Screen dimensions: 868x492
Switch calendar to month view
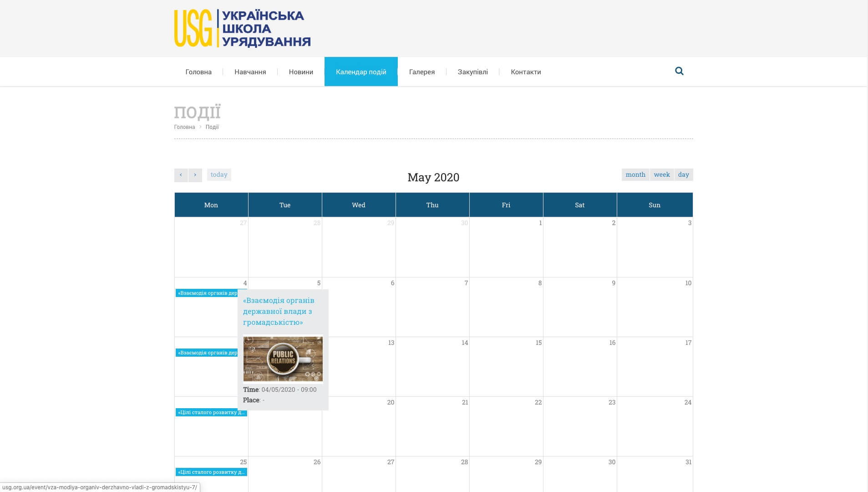click(635, 174)
